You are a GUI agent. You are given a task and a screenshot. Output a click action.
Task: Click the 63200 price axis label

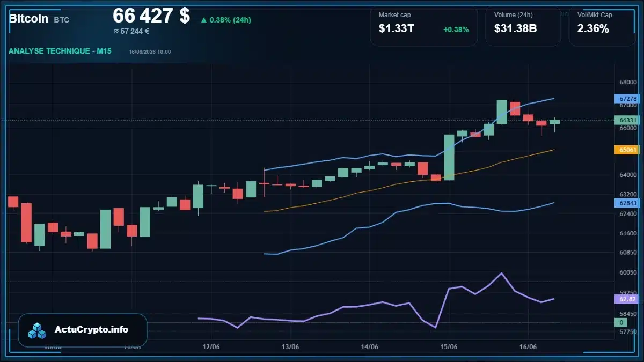coord(627,194)
